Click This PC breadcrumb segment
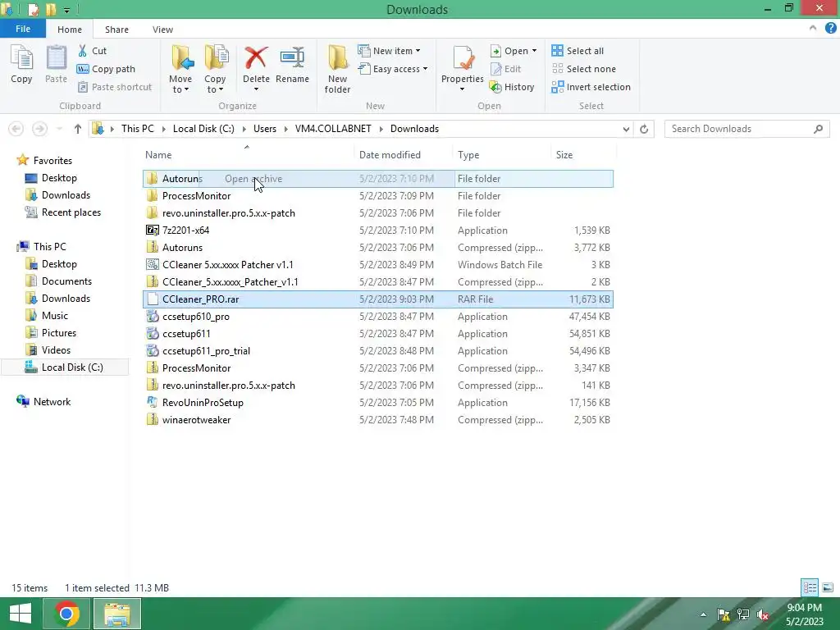 click(x=138, y=129)
